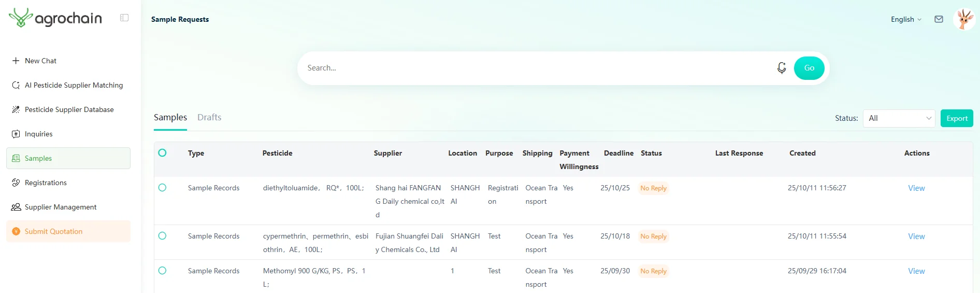The width and height of the screenshot is (980, 293).
Task: Click the Go search button
Action: [809, 68]
